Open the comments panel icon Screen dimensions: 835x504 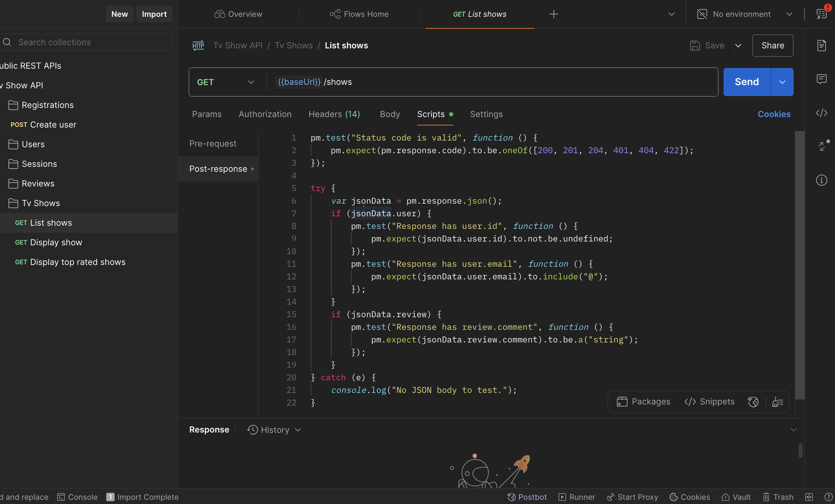[x=821, y=79]
